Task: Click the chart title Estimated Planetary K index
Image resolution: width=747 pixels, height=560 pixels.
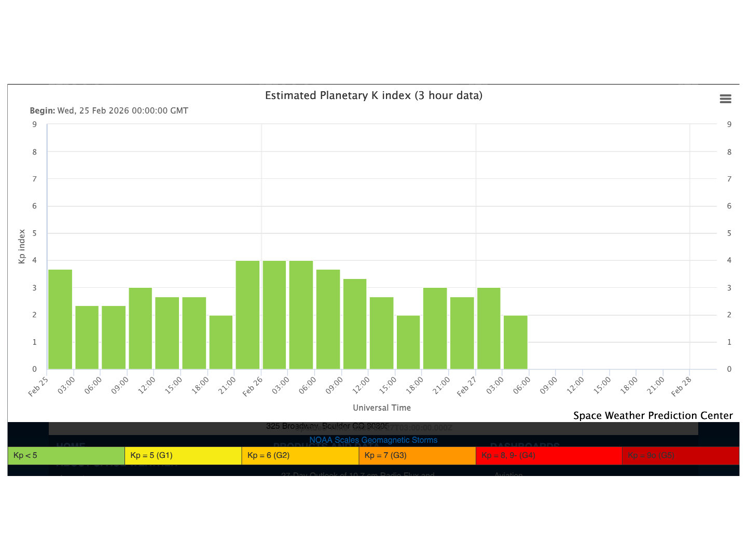Action: pyautogui.click(x=374, y=95)
